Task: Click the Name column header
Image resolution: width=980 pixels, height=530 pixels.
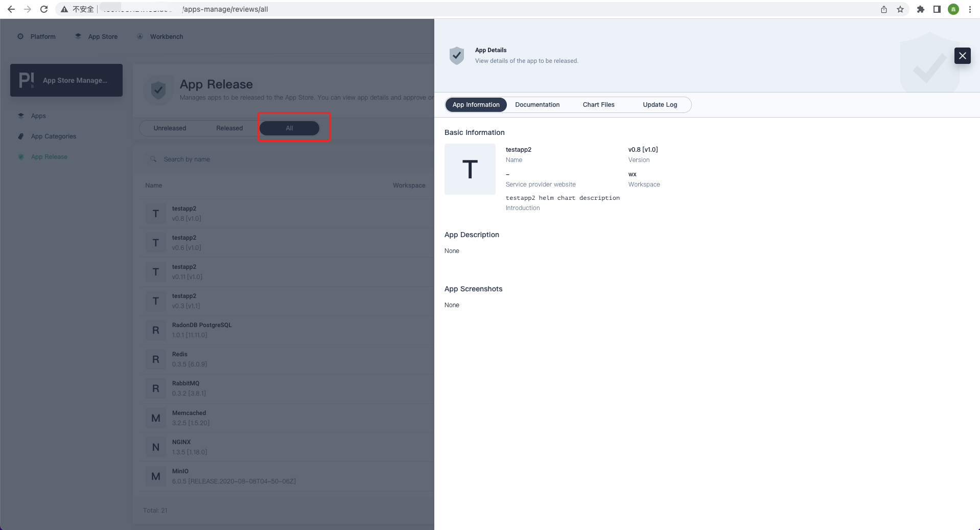Action: click(153, 186)
